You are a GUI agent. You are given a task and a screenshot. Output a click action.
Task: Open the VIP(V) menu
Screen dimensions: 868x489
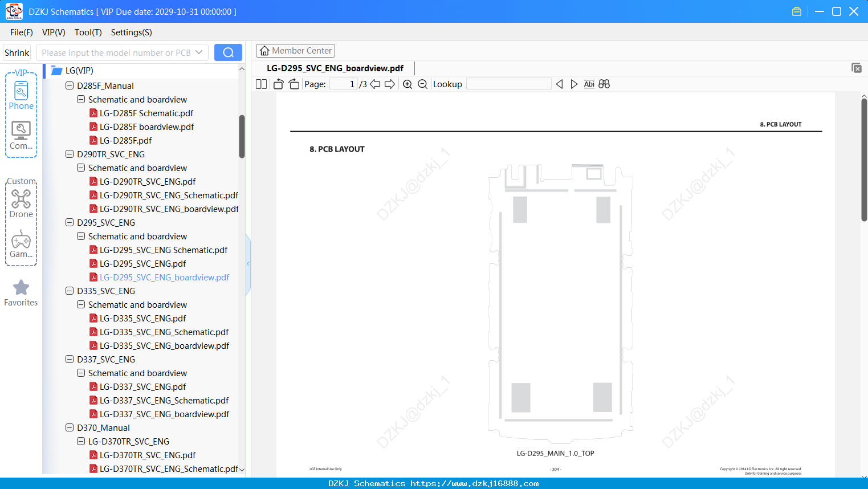[x=54, y=32]
